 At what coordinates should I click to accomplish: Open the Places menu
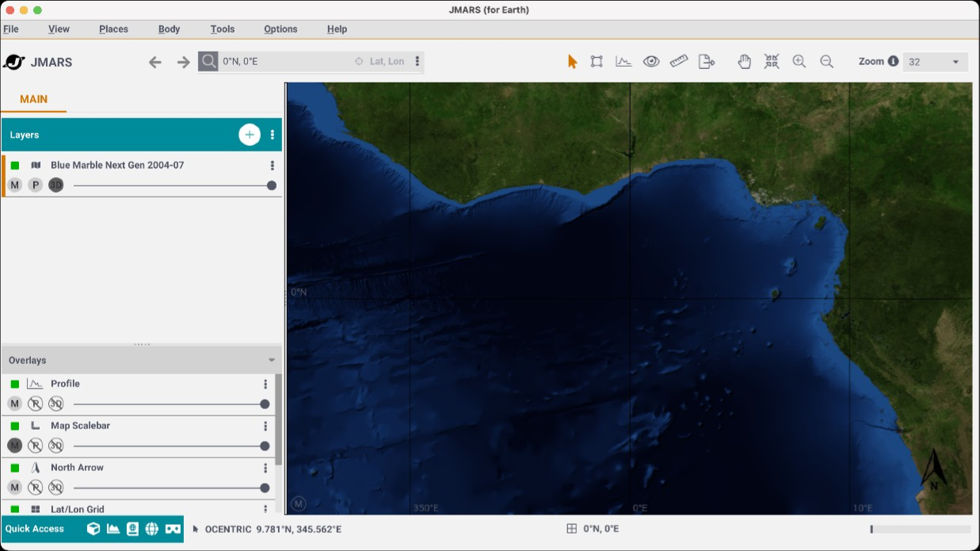click(x=113, y=29)
